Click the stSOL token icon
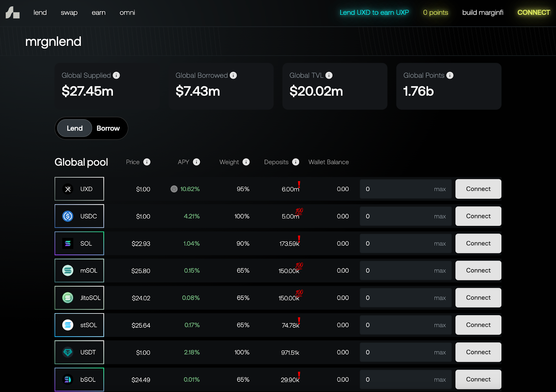This screenshot has width=556, height=392. [x=68, y=325]
